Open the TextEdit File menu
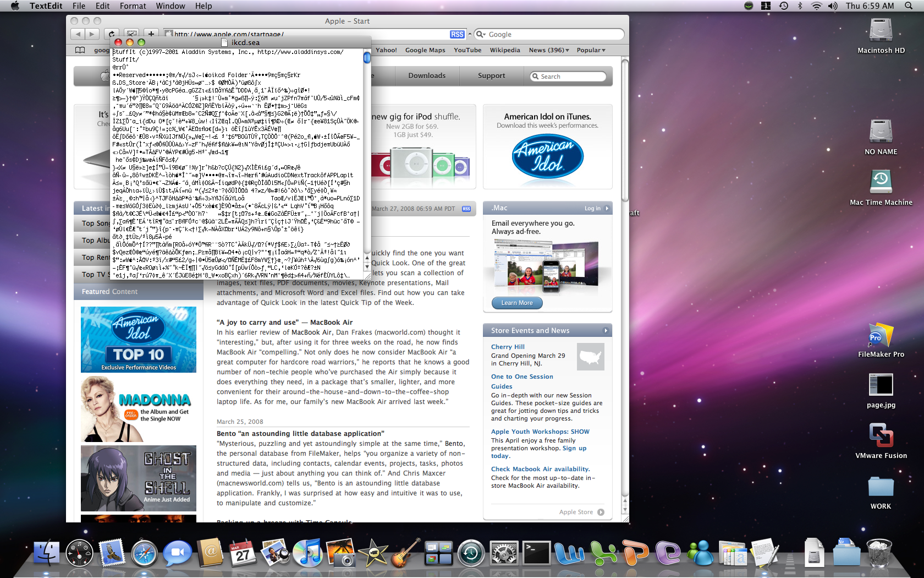The height and width of the screenshot is (578, 924). click(79, 6)
